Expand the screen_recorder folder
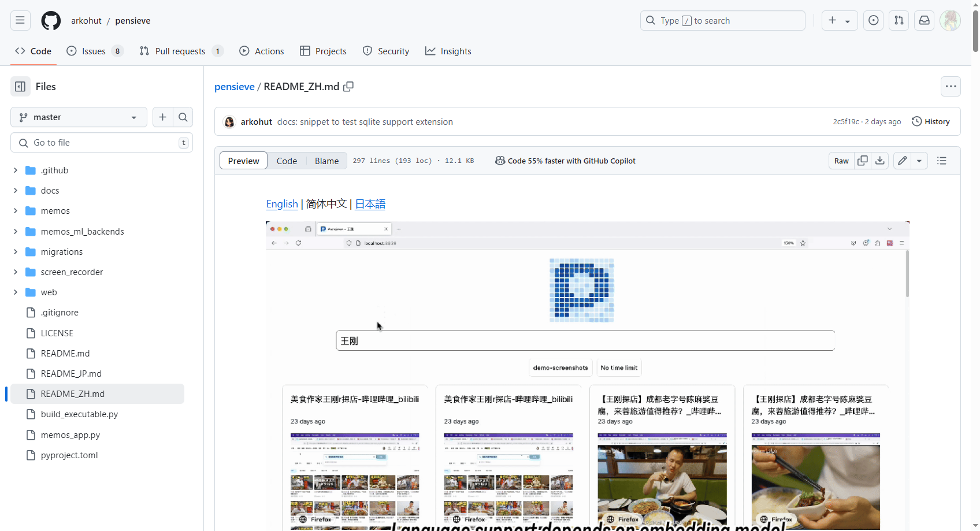The image size is (980, 531). point(16,272)
